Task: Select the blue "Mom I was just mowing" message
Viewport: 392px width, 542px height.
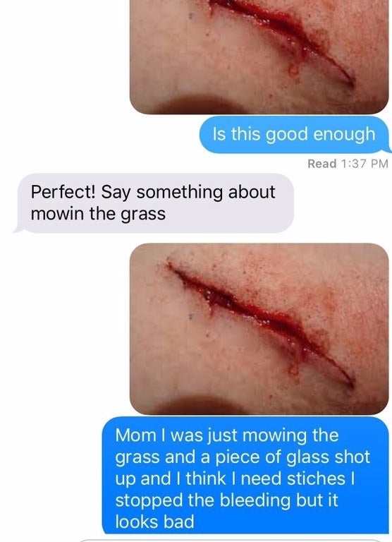Action: (245, 476)
